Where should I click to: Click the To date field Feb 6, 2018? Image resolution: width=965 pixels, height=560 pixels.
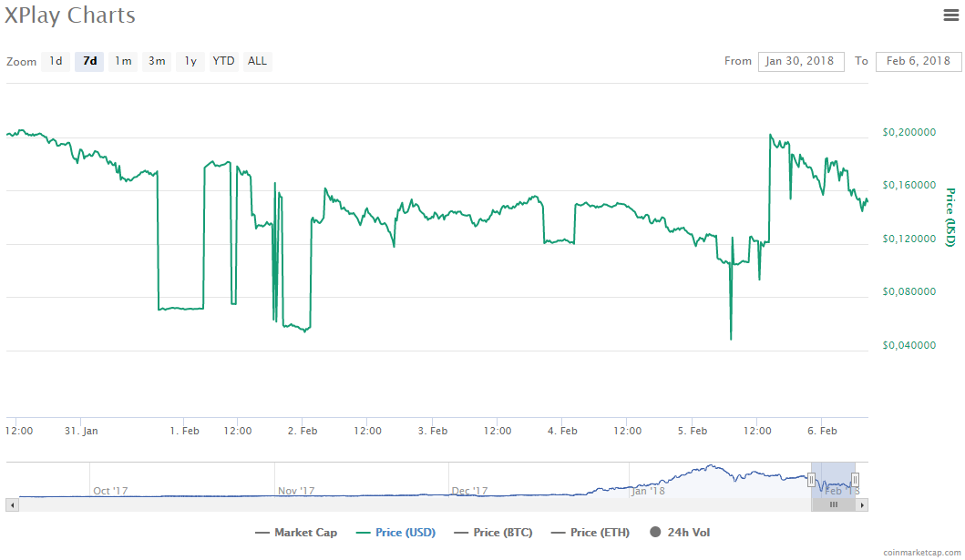click(919, 61)
